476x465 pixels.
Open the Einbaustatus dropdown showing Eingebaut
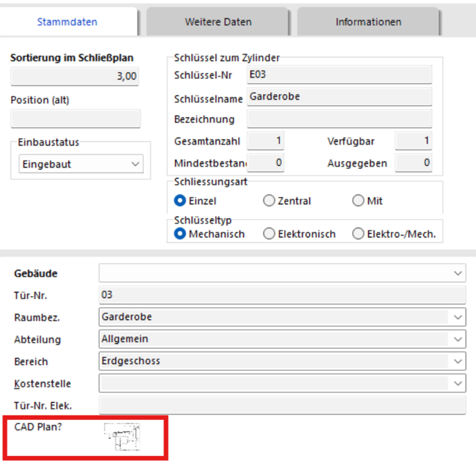[81, 164]
